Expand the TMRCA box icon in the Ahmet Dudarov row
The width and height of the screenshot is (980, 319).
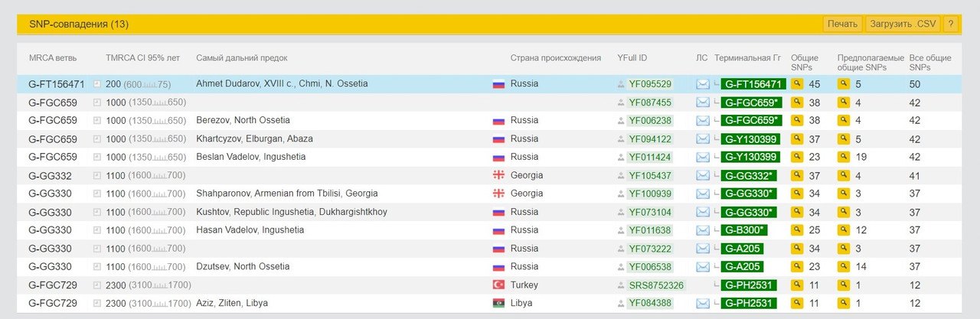pyautogui.click(x=97, y=84)
